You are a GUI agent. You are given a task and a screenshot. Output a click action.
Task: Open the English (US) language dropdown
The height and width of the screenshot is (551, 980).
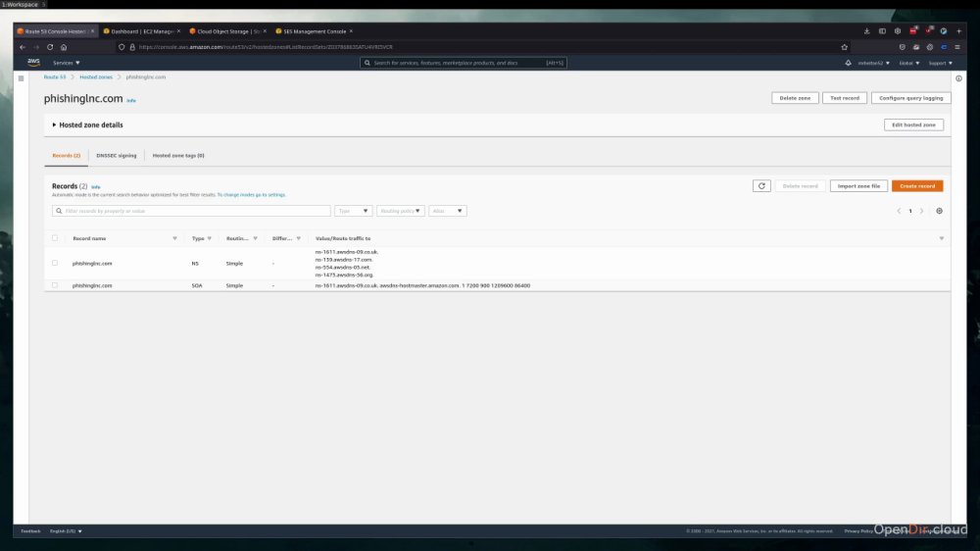(66, 531)
